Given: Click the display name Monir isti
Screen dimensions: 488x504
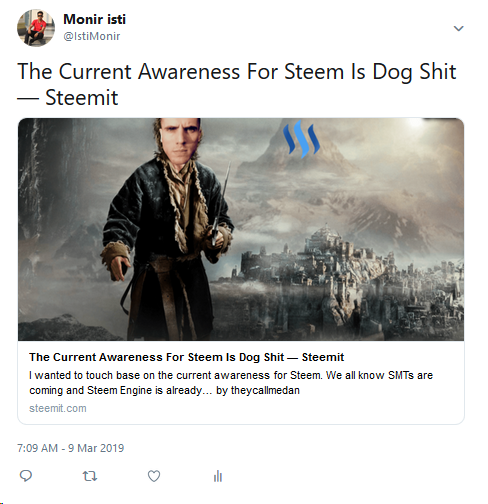Looking at the screenshot, I should click(95, 19).
